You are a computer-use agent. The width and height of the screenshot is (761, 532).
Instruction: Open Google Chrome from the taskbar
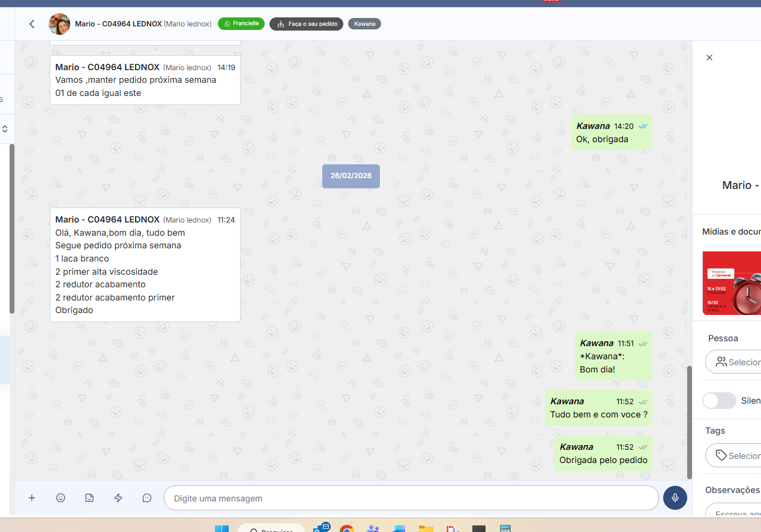coord(346,529)
